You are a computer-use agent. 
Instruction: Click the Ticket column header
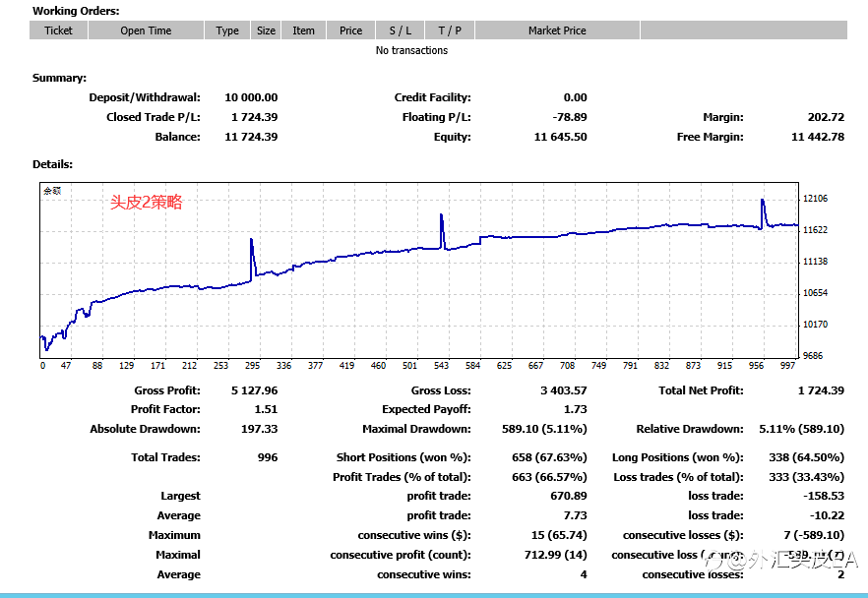click(x=59, y=30)
